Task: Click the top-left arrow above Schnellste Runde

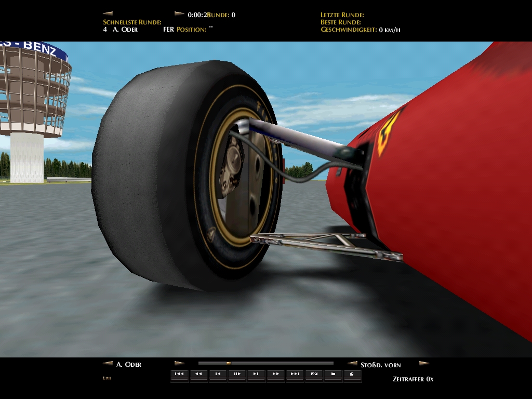Action: (x=108, y=14)
